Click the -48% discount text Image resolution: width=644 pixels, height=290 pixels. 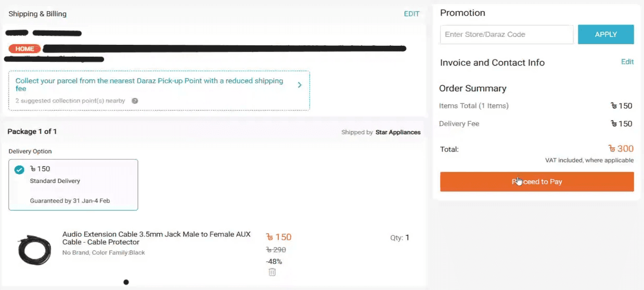(274, 261)
